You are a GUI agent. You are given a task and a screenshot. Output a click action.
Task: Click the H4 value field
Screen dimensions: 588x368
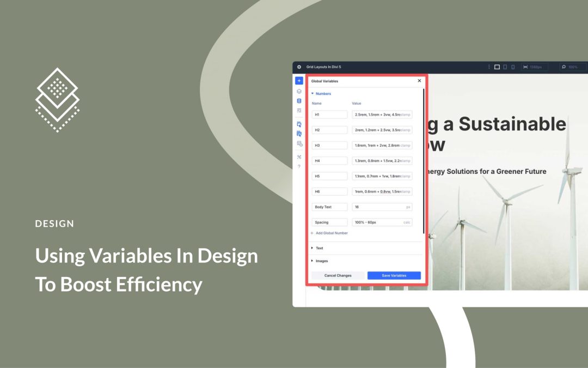click(382, 161)
